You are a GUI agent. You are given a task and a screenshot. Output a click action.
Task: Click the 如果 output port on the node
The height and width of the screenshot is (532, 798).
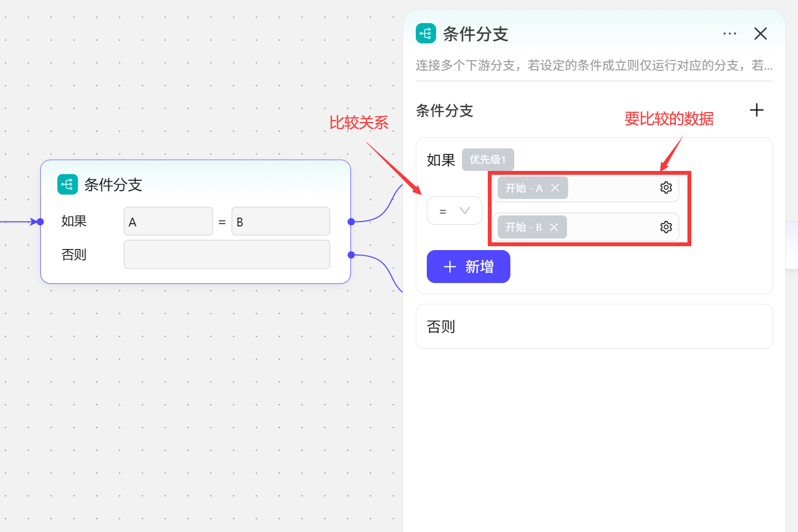coord(351,221)
